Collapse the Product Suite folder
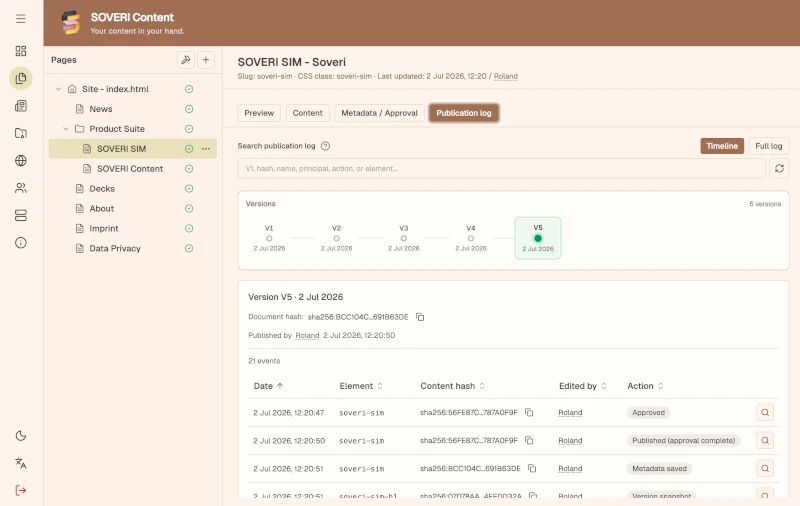The image size is (800, 506). (x=66, y=129)
